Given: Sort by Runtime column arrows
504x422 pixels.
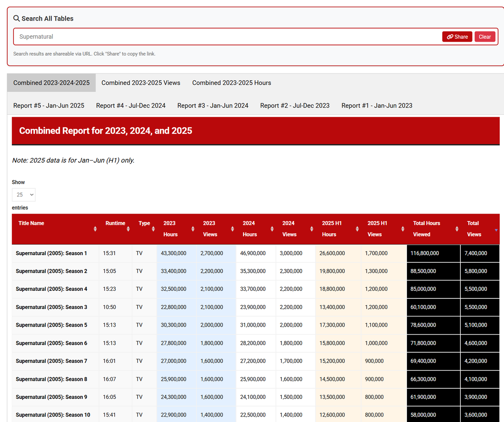Looking at the screenshot, I should 128,229.
